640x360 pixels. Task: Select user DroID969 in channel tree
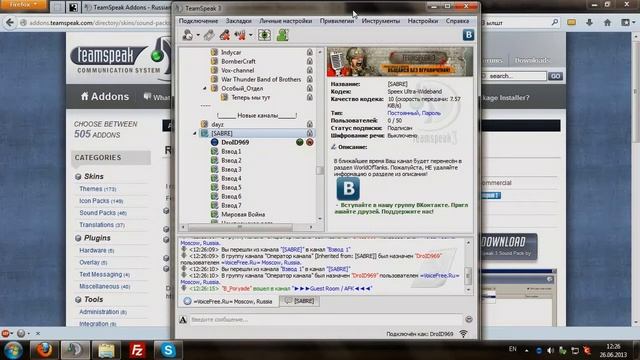coord(235,142)
